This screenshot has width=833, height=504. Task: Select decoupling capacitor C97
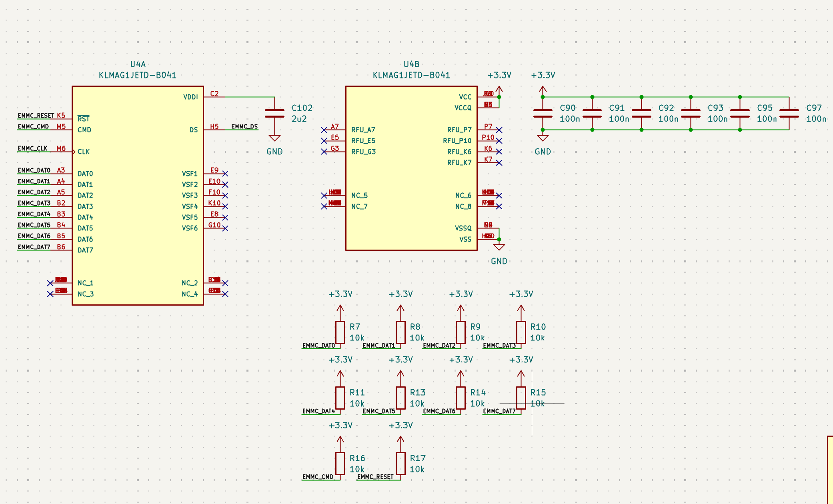pos(790,113)
